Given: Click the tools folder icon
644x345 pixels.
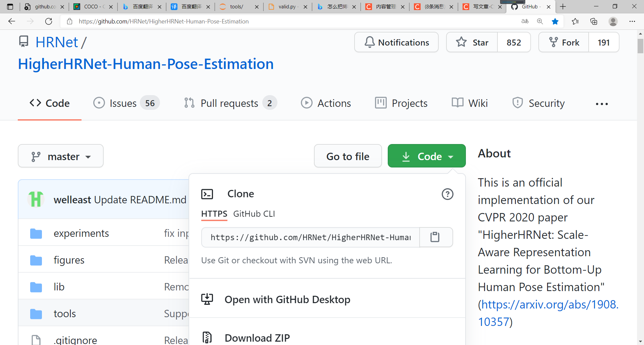Looking at the screenshot, I should point(36,314).
